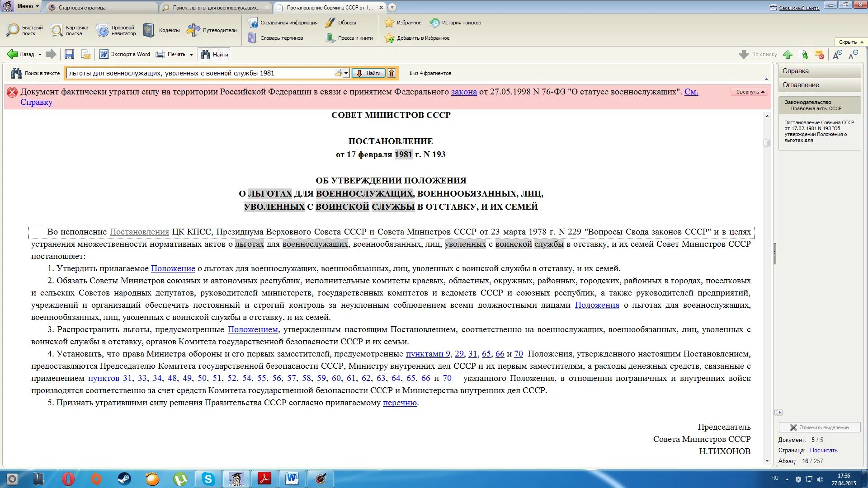Open Правовой навигатор
This screenshot has height=488, width=868.
tap(116, 30)
